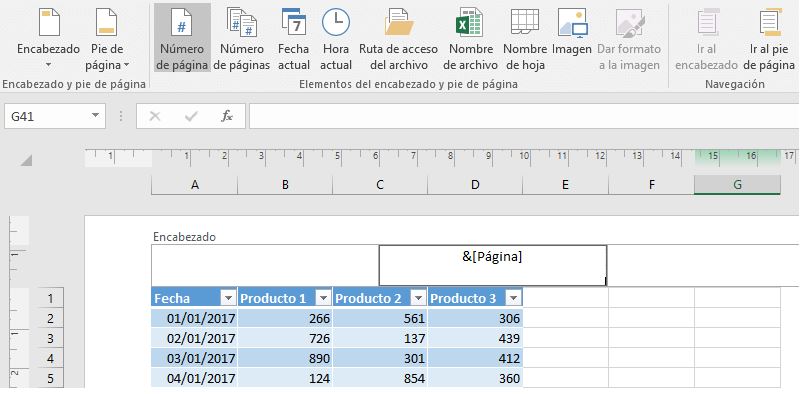Select cell containing 124
This screenshot has width=802, height=394.
[x=285, y=378]
